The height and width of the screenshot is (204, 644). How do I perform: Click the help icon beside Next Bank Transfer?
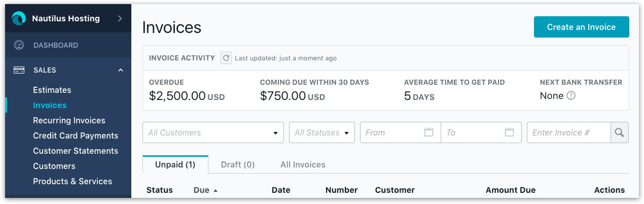(x=571, y=95)
